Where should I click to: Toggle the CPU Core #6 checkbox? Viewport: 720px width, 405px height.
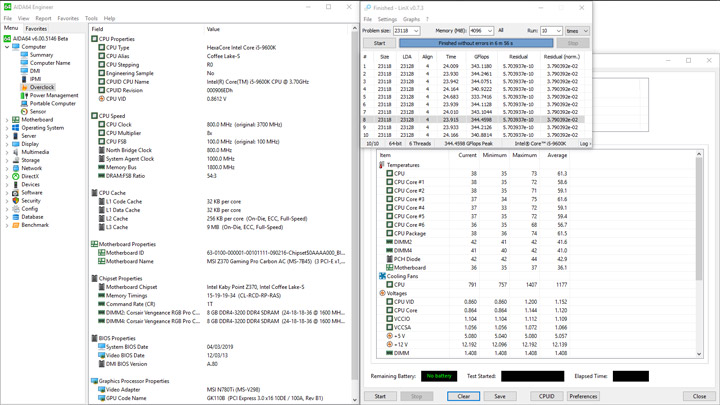tap(389, 225)
